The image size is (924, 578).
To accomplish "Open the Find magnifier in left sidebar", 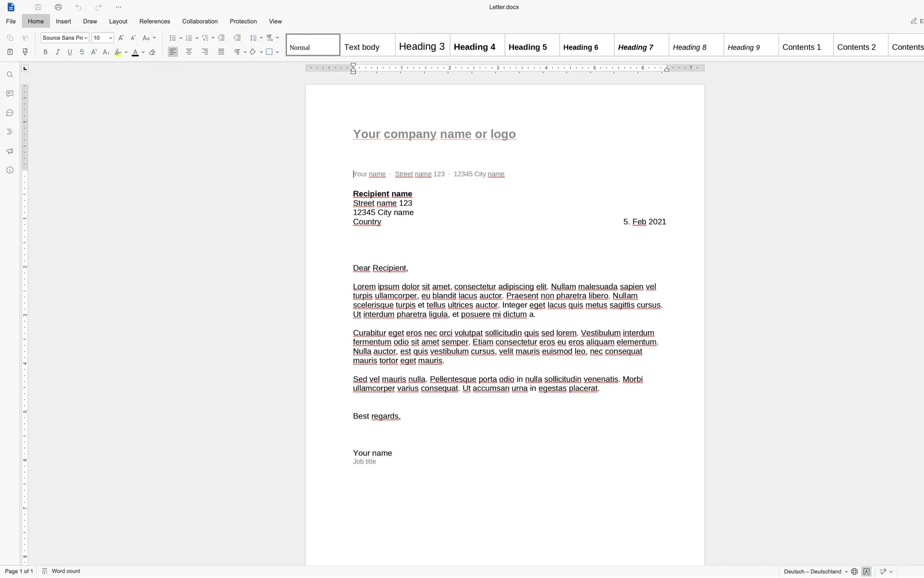I will point(10,75).
